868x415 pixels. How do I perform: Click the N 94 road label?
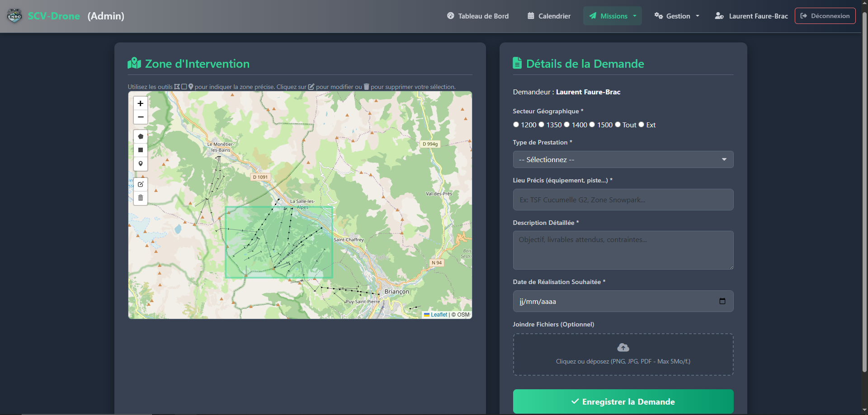437,262
